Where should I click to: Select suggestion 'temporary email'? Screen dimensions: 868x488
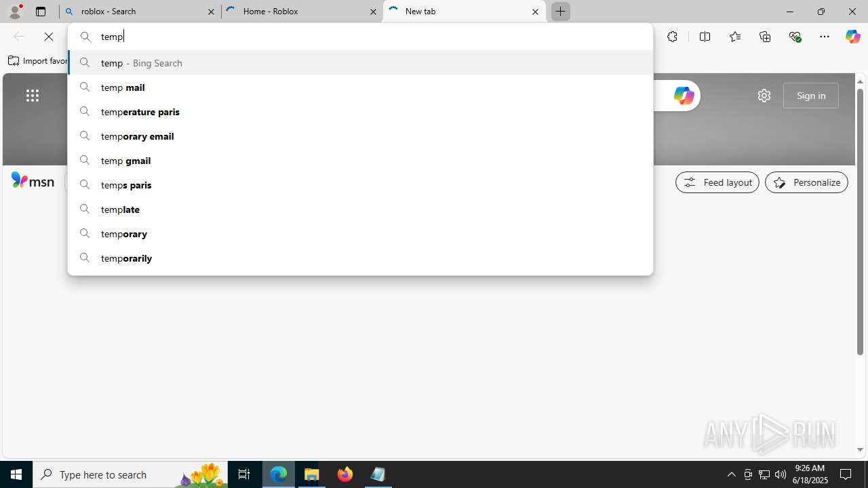coord(360,136)
